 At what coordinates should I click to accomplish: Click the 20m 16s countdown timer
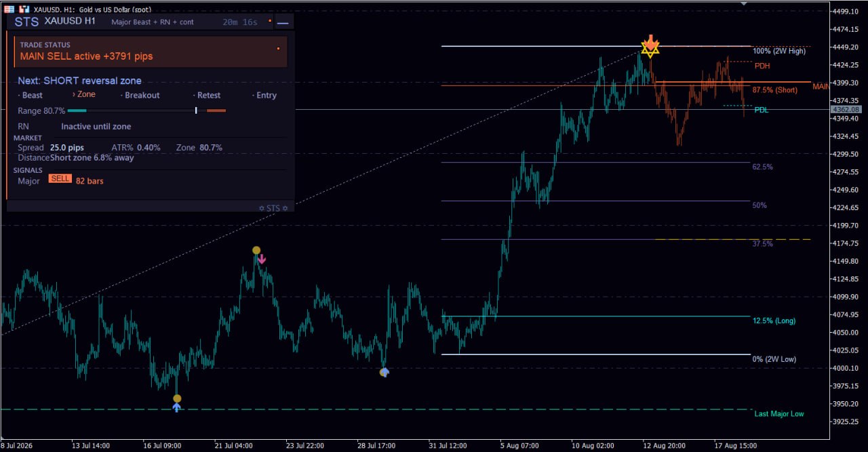240,22
